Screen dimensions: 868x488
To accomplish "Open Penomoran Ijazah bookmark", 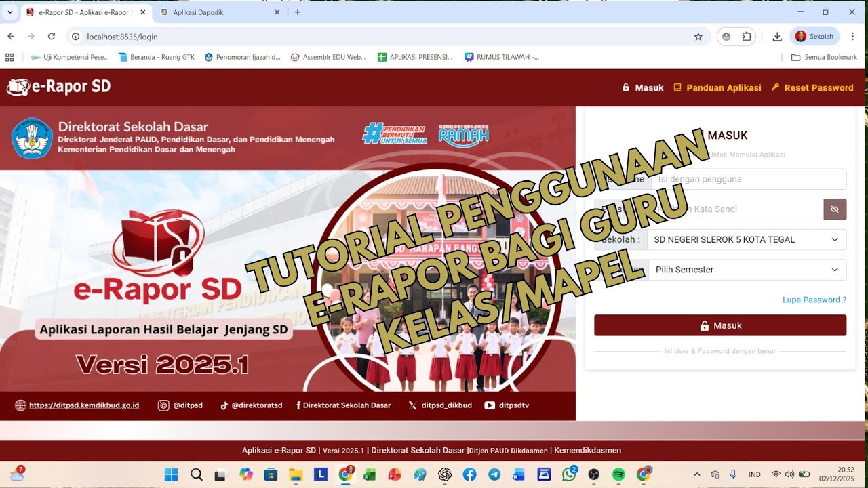I will click(242, 57).
